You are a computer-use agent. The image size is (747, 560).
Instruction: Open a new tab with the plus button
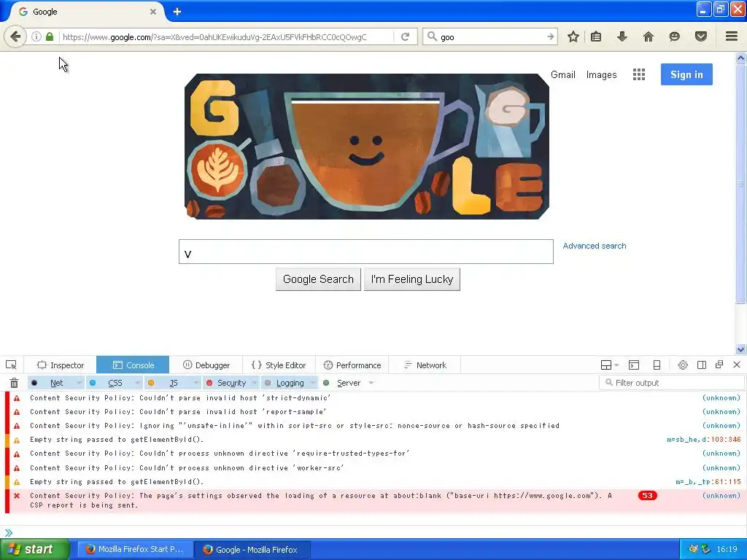pyautogui.click(x=177, y=12)
